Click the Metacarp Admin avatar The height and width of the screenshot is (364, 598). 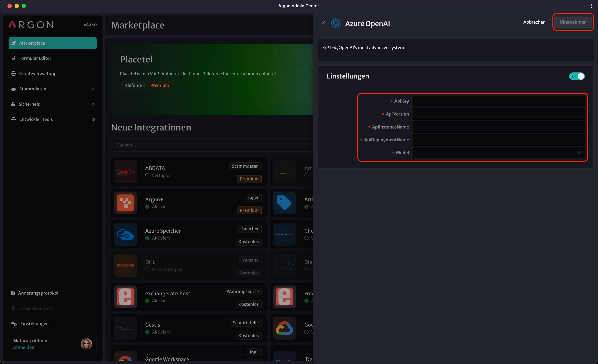point(86,344)
